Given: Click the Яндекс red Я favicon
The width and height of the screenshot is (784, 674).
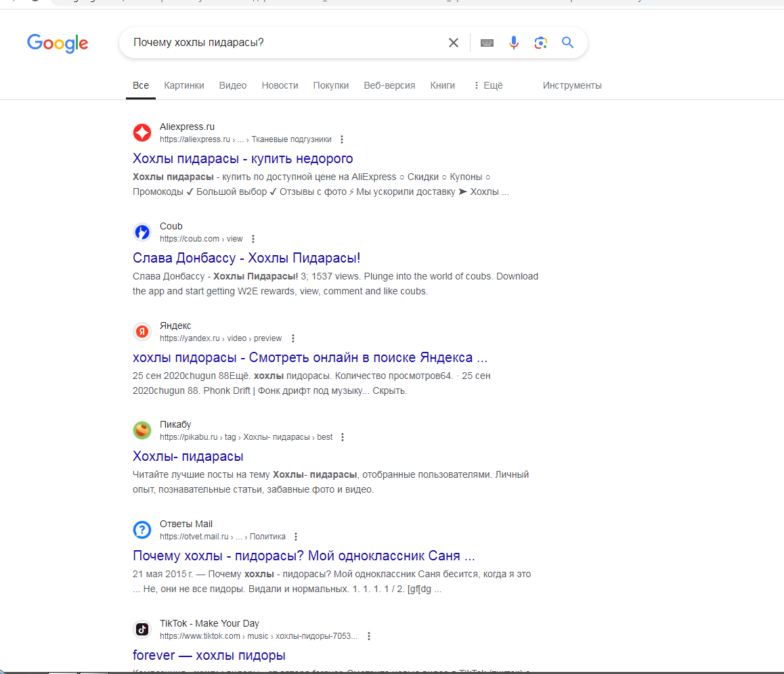Looking at the screenshot, I should [x=142, y=332].
